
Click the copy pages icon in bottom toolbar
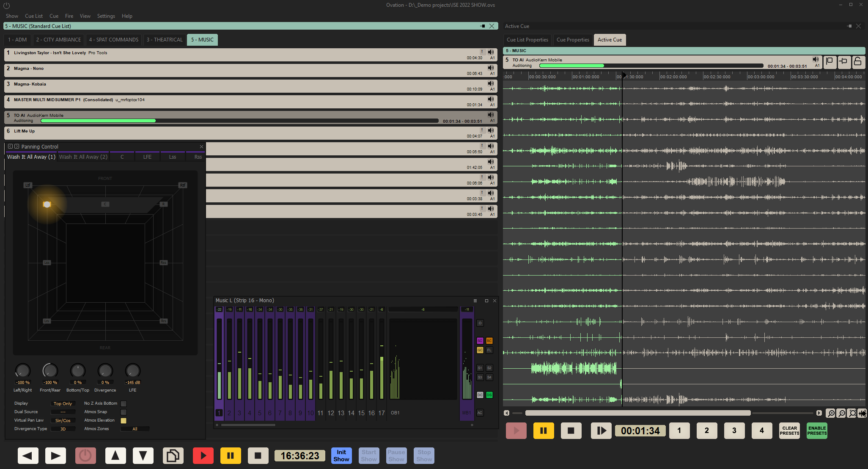pos(173,456)
